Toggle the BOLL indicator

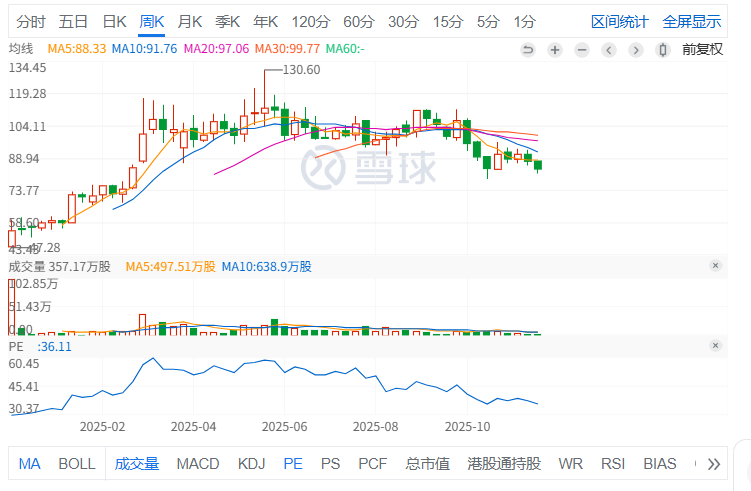pyautogui.click(x=77, y=464)
